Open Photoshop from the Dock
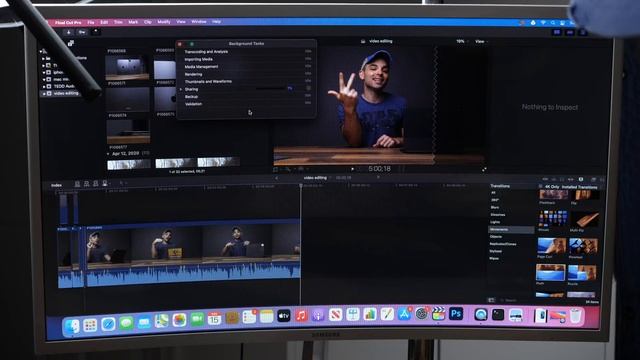Image resolution: width=640 pixels, height=360 pixels. coord(456,314)
